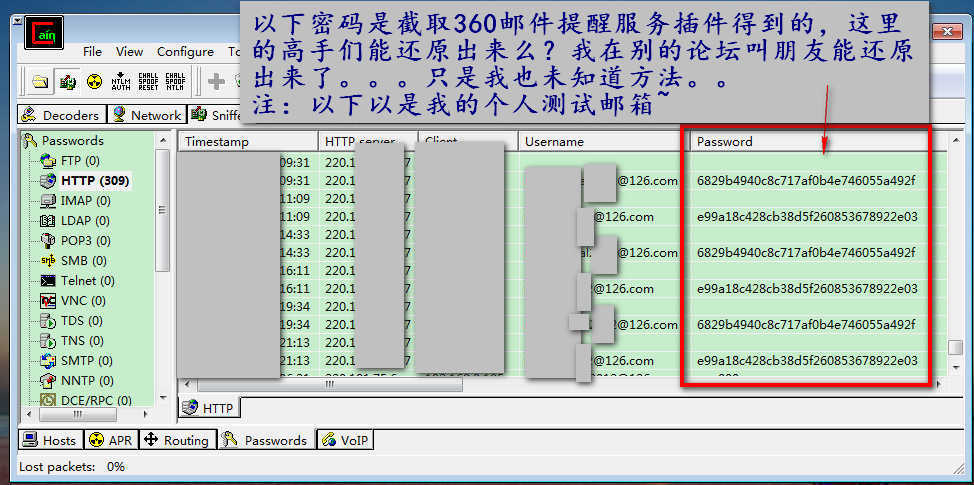Select hash e99a18c428cb... in the 21:13 row
The image size is (974, 485).
tap(807, 361)
